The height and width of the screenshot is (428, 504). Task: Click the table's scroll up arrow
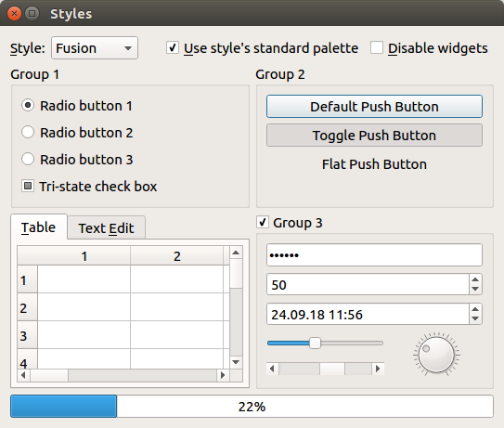coord(236,253)
